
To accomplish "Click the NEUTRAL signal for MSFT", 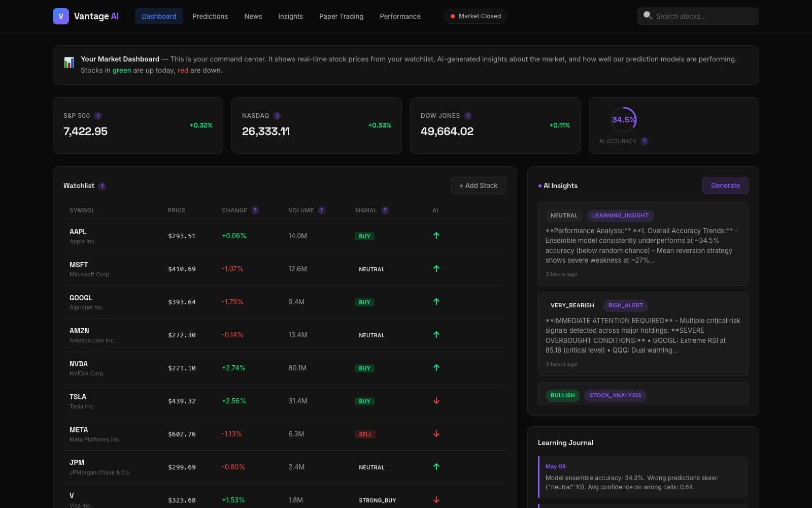I will pyautogui.click(x=371, y=269).
